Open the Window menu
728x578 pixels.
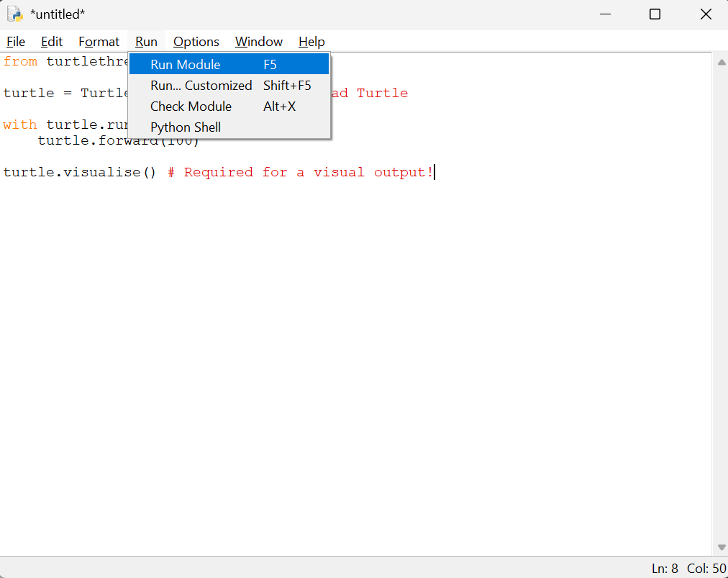tap(259, 42)
